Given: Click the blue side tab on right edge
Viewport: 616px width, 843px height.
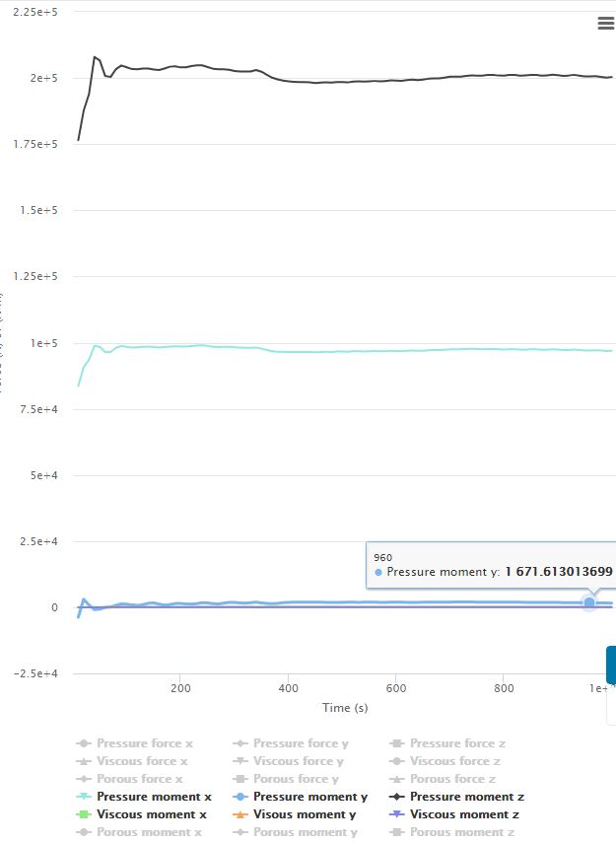Looking at the screenshot, I should [x=611, y=678].
